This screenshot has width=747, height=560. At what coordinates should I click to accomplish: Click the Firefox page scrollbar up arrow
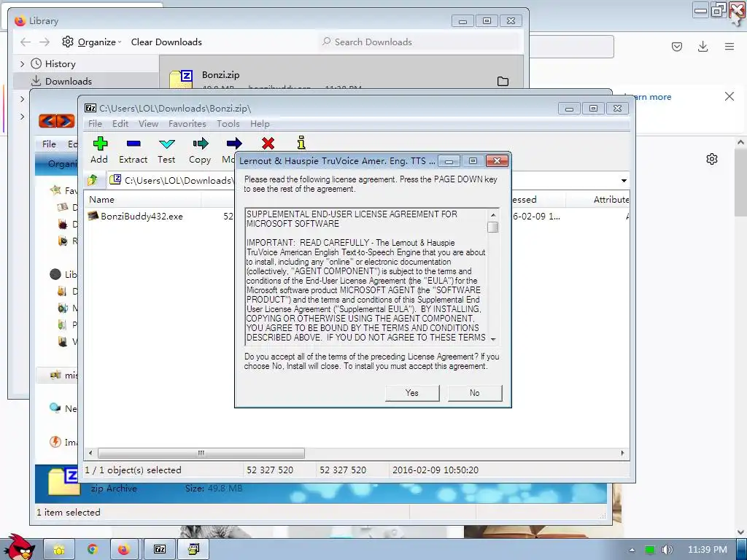740,142
